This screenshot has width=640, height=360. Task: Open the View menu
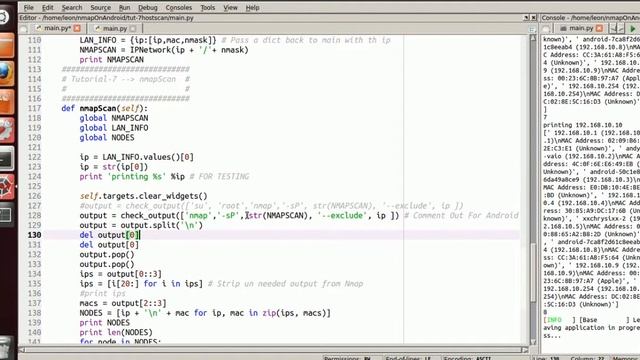click(230, 7)
